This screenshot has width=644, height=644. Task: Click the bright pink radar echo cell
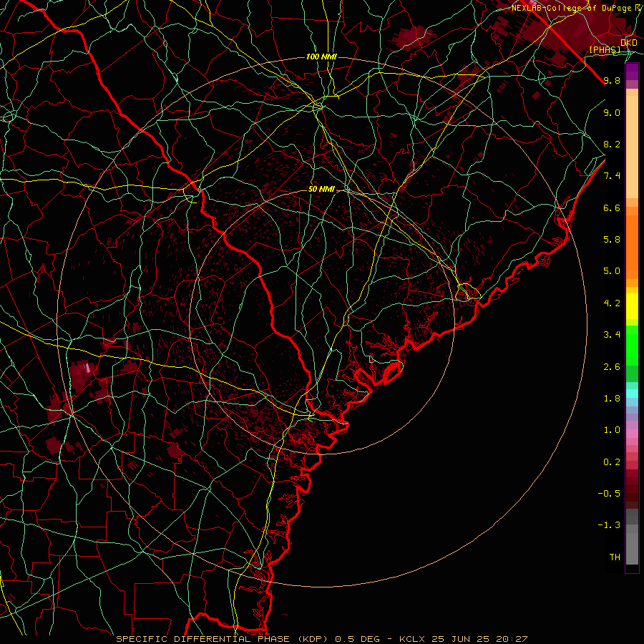pos(88,368)
